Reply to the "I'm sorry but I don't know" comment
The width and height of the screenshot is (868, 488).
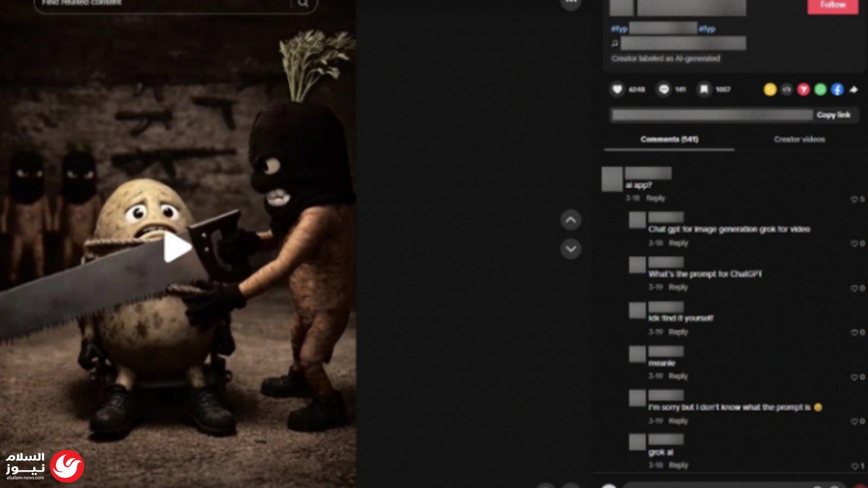(x=678, y=421)
